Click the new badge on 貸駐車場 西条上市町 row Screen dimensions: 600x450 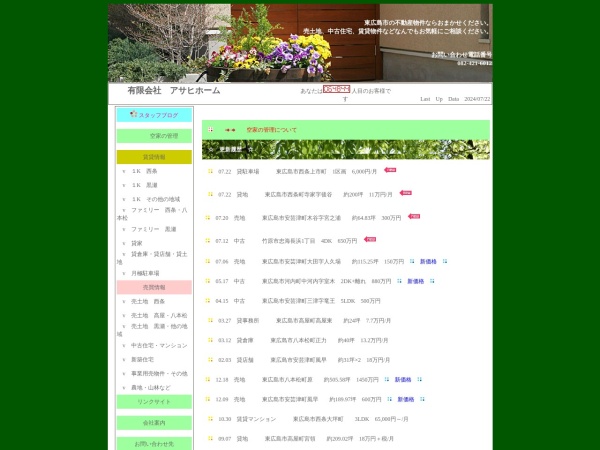coord(390,170)
